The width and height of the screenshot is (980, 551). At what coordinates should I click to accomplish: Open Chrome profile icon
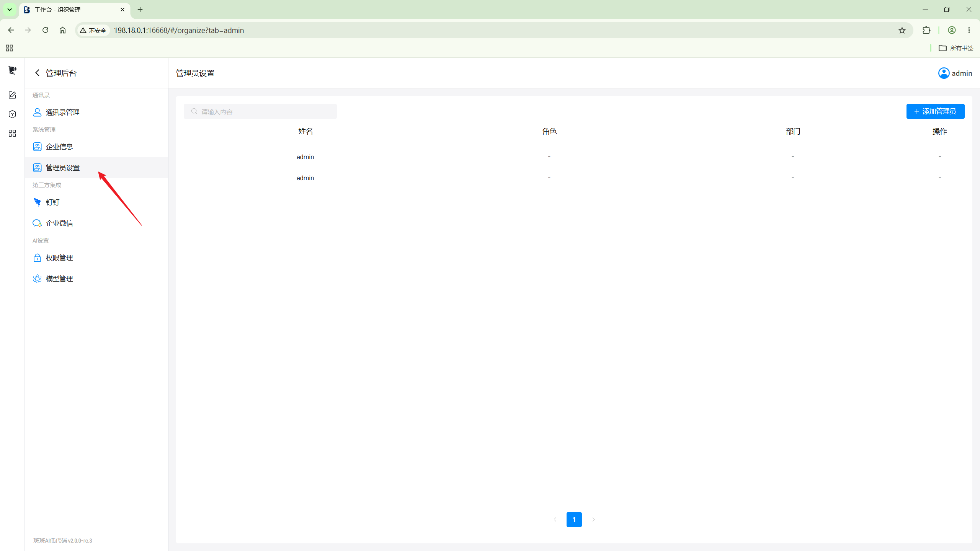[x=952, y=30]
